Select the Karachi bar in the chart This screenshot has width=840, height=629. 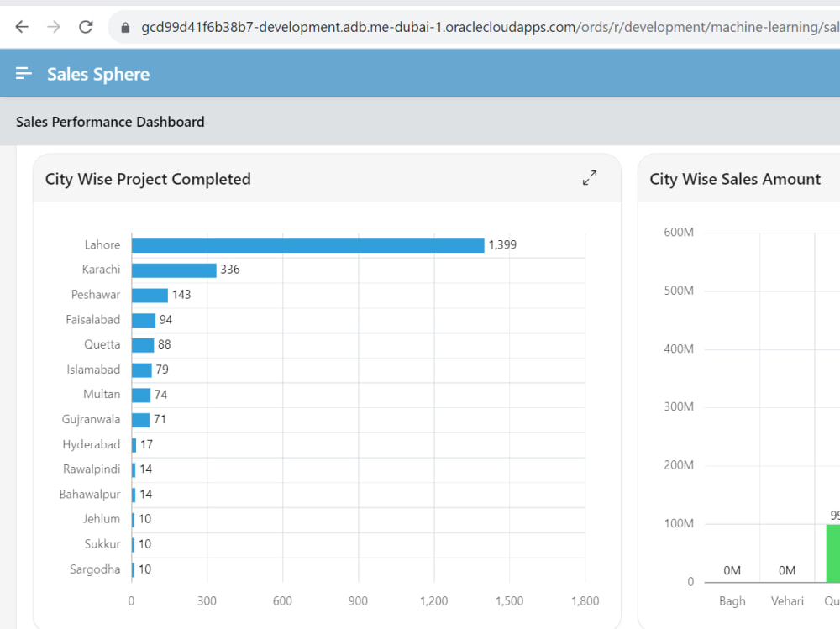(x=174, y=270)
